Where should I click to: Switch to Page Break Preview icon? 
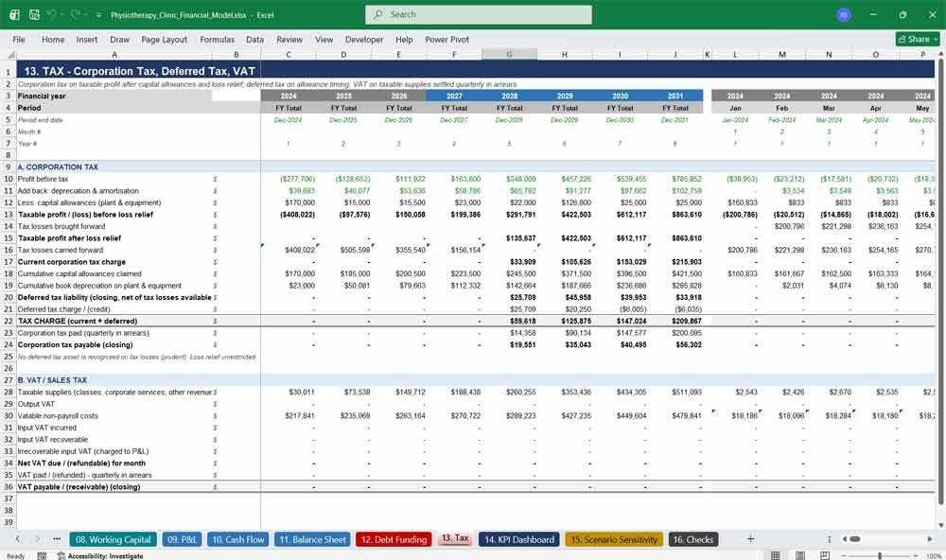[825, 555]
